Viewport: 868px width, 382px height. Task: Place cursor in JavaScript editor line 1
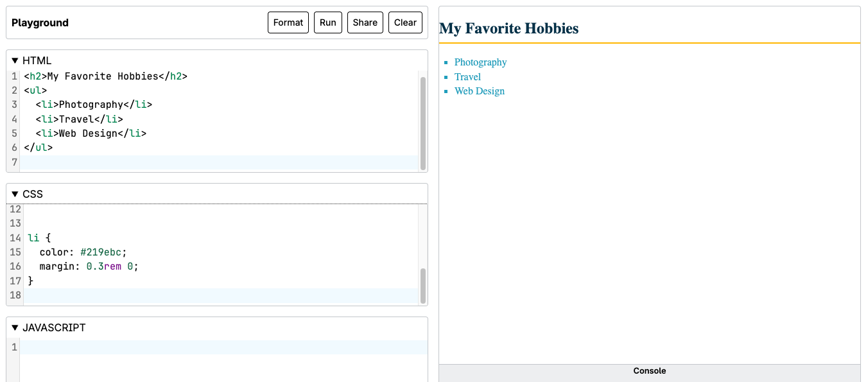tap(223, 347)
